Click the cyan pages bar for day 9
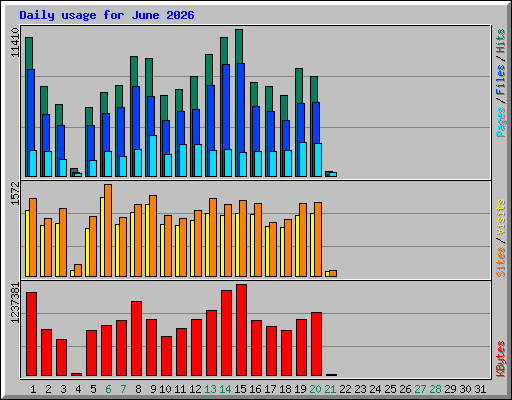The width and height of the screenshot is (512, 400). (x=153, y=156)
